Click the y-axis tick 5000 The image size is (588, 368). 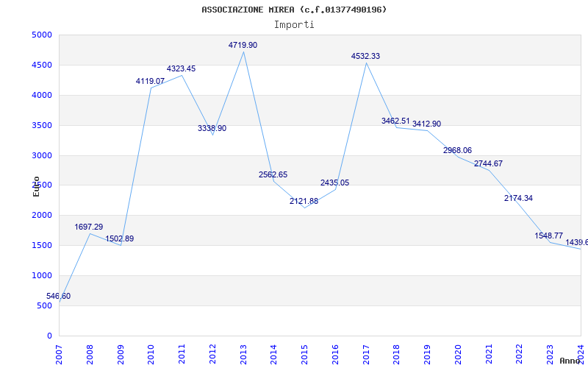coord(43,35)
